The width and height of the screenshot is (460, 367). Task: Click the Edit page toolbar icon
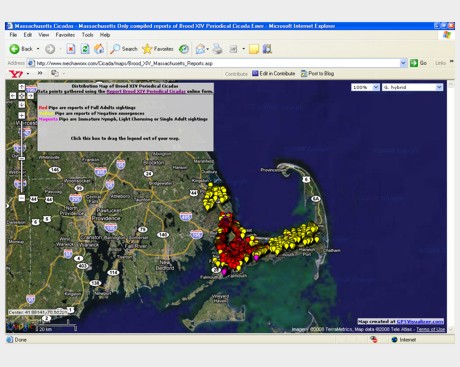[x=233, y=49]
